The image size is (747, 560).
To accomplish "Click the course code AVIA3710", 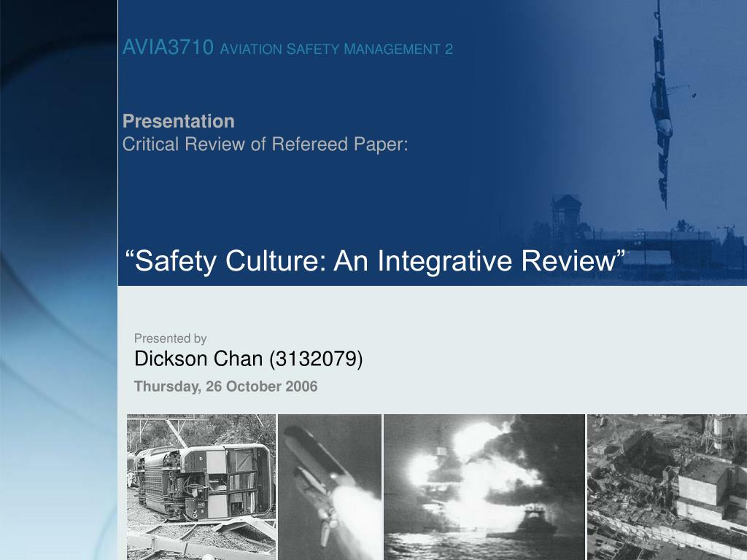I will pos(168,47).
